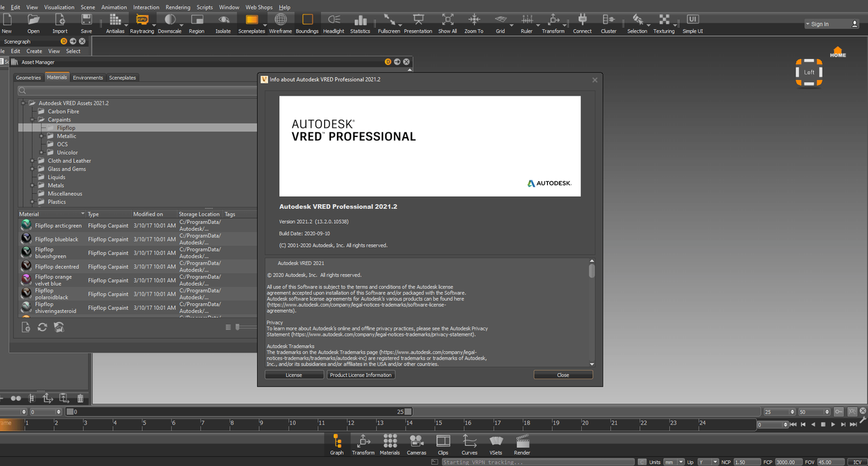Click the Show All icon
Image resolution: width=868 pixels, height=466 pixels.
click(x=448, y=23)
